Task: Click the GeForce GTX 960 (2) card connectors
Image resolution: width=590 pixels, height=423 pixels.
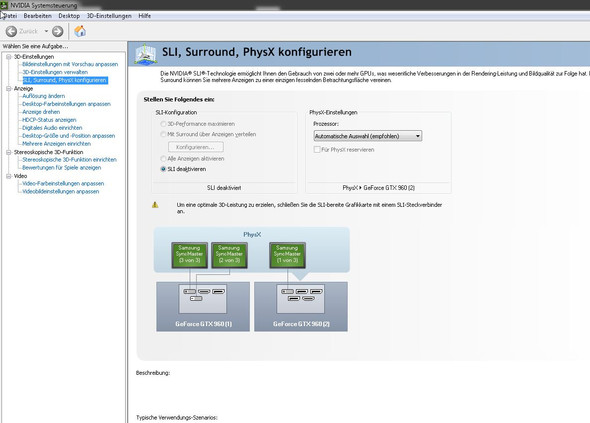Action: tap(301, 299)
